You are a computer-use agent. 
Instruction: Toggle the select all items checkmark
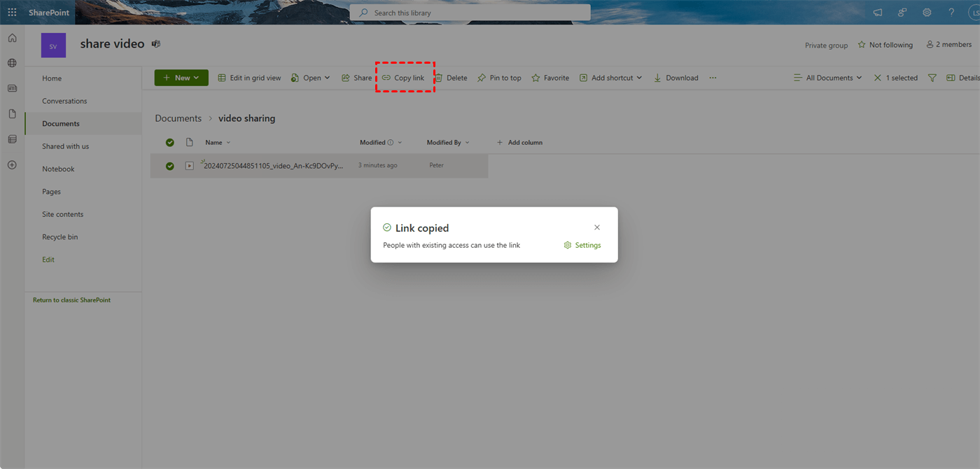click(x=169, y=142)
